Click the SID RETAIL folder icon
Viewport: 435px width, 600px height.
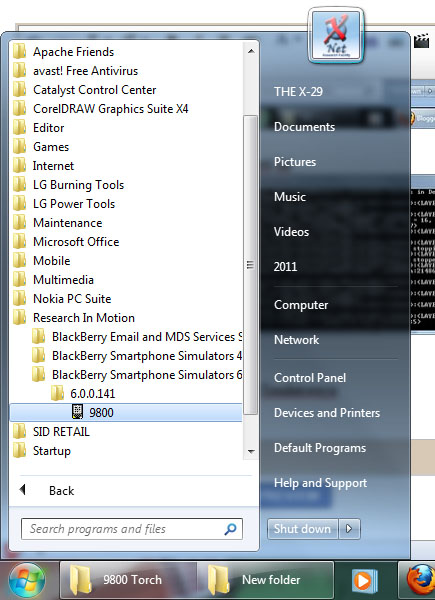(20, 432)
